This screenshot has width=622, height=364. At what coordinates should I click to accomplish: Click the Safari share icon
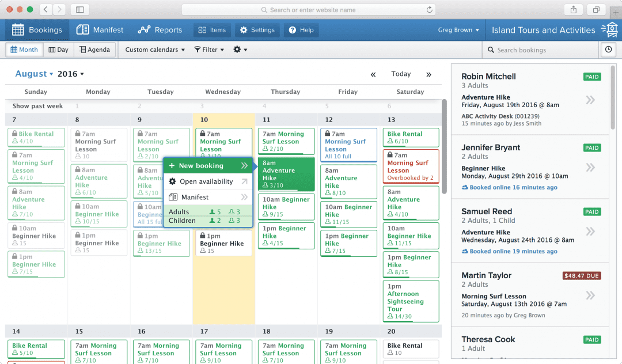[x=574, y=10]
